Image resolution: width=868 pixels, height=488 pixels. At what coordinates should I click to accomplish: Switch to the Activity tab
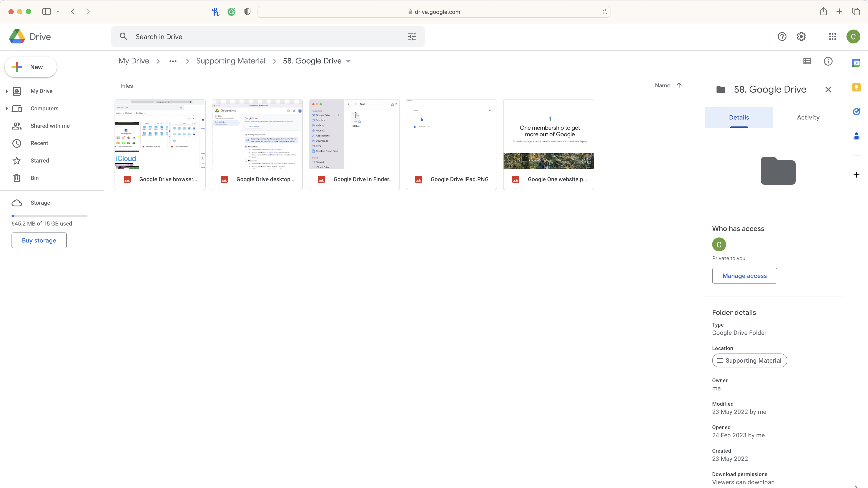(808, 117)
